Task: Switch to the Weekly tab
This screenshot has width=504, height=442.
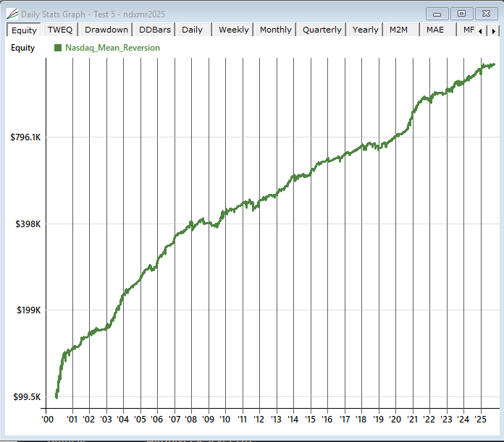Action: click(x=233, y=30)
